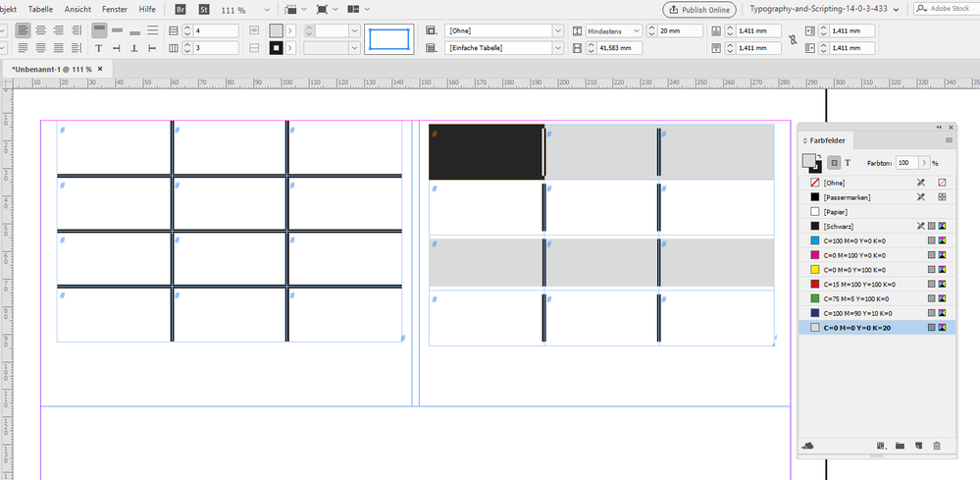Open the Fenster menu
980x480 pixels.
click(115, 10)
